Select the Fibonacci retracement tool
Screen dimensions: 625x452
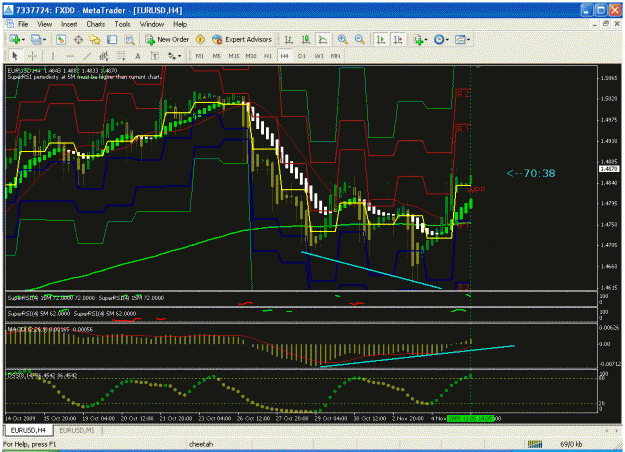[121, 56]
